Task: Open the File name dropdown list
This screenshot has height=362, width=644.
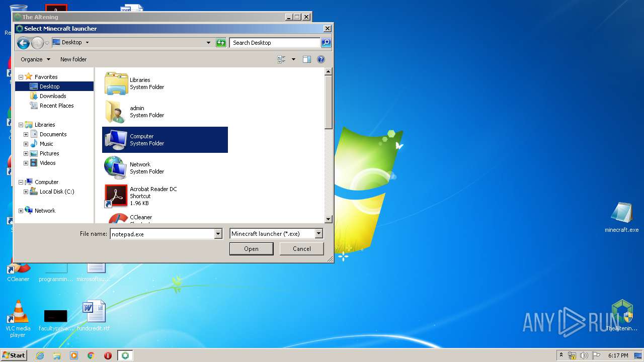Action: click(x=218, y=234)
